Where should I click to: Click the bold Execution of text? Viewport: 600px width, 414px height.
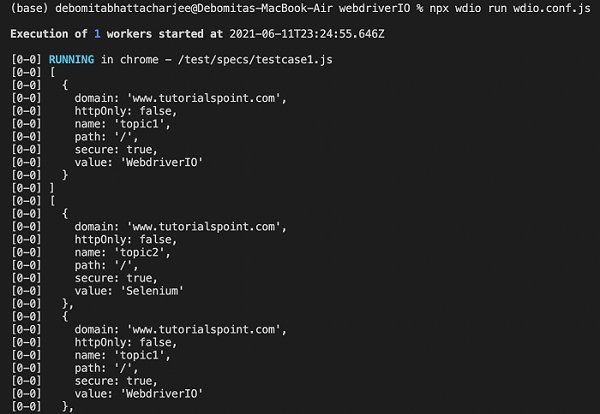(x=50, y=36)
